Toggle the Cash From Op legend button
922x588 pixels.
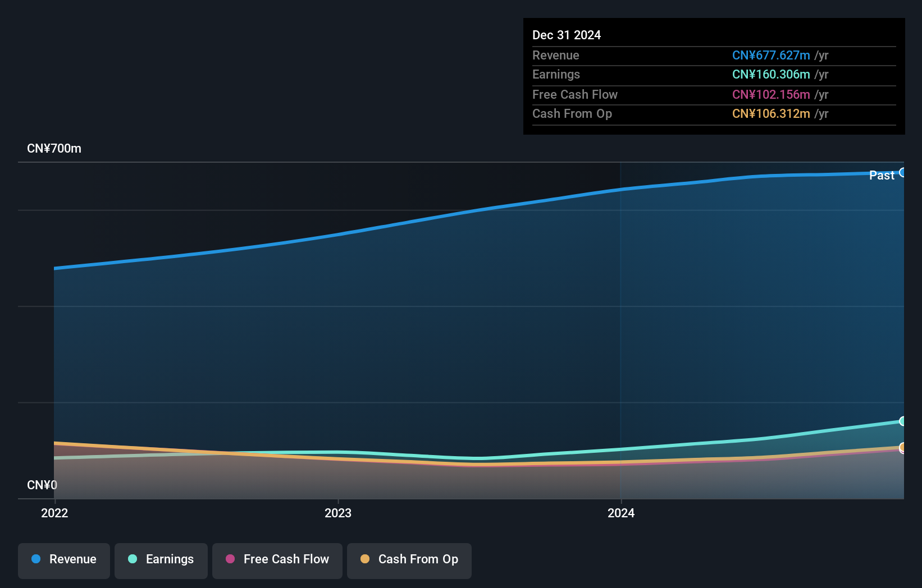pos(409,561)
